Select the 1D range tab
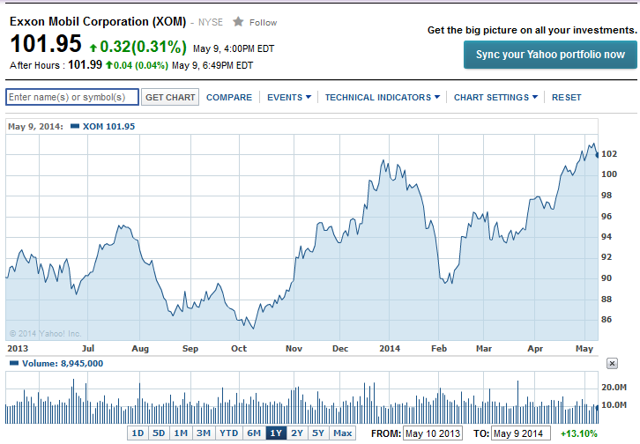The width and height of the screenshot is (640, 444). (x=138, y=433)
